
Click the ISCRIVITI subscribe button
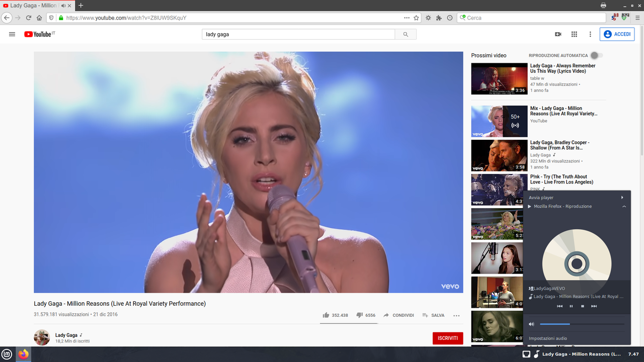point(448,338)
